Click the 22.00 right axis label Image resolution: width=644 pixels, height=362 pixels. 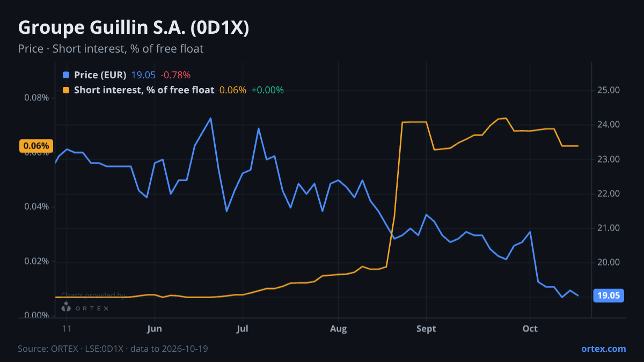[609, 194]
